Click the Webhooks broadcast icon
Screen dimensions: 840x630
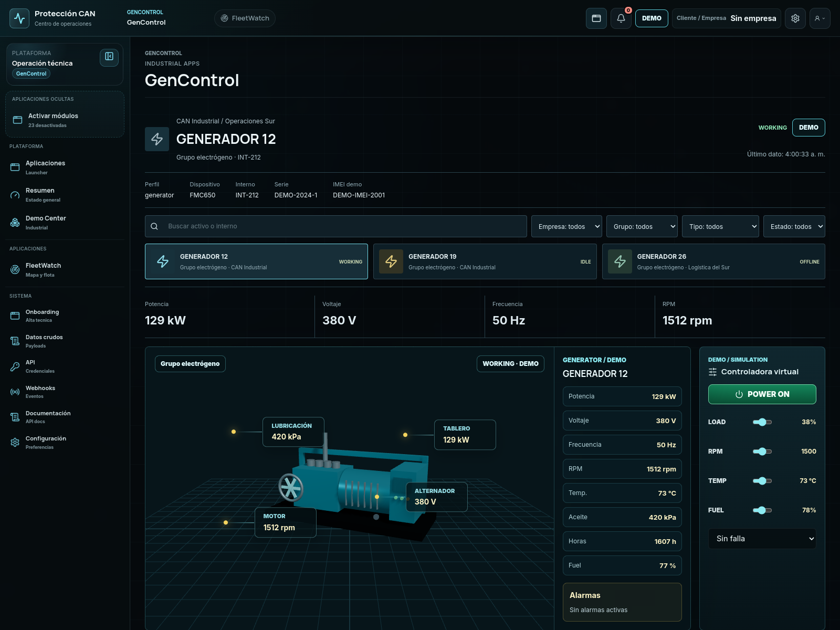[x=15, y=392]
